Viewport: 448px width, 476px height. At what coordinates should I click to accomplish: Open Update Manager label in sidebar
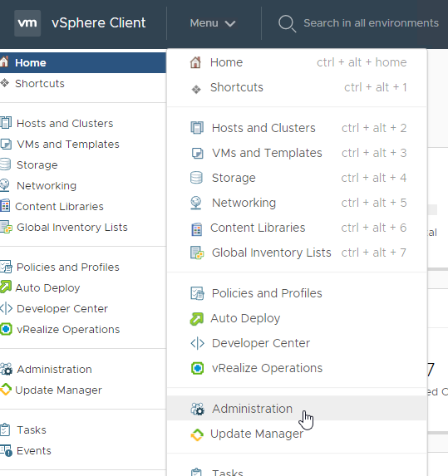(x=59, y=390)
